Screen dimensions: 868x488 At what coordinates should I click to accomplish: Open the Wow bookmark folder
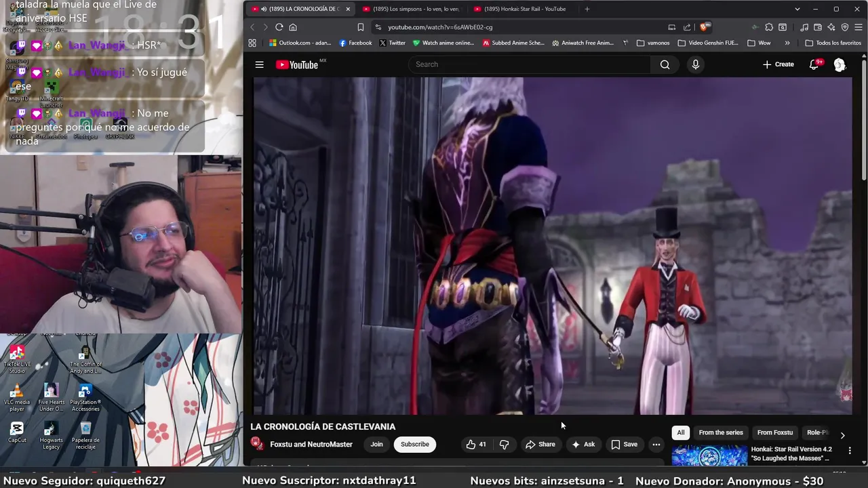coord(759,43)
